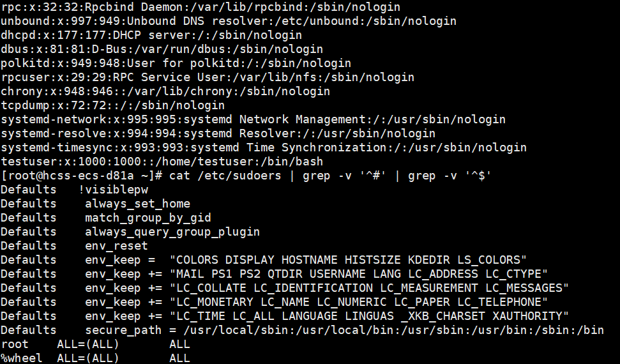Viewport: 620px width, 364px height.
Task: Click the polkitd user entry
Action: (x=176, y=63)
